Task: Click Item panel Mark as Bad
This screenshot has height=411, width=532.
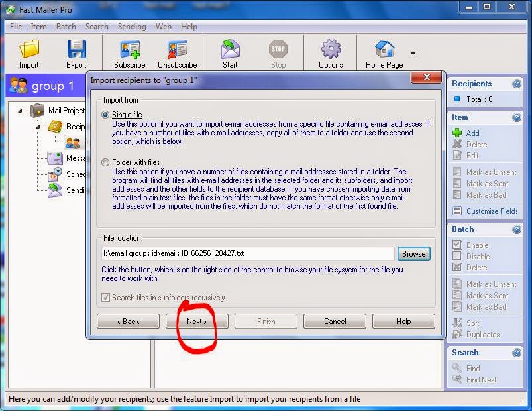Action: [486, 195]
